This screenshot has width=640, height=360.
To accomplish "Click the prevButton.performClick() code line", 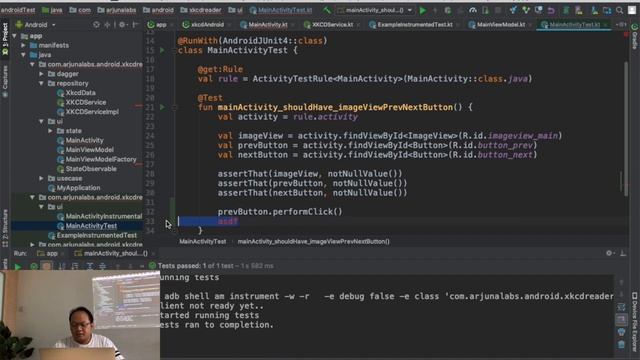I will coord(280,211).
